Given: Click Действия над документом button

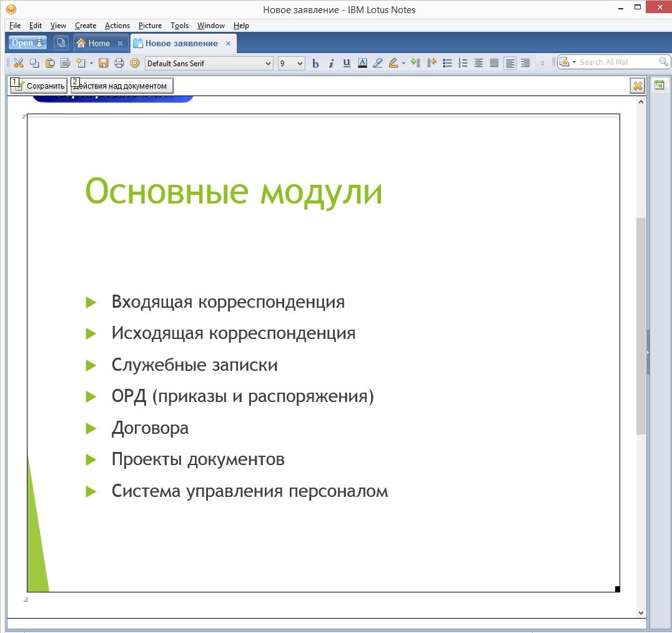Looking at the screenshot, I should pyautogui.click(x=122, y=86).
